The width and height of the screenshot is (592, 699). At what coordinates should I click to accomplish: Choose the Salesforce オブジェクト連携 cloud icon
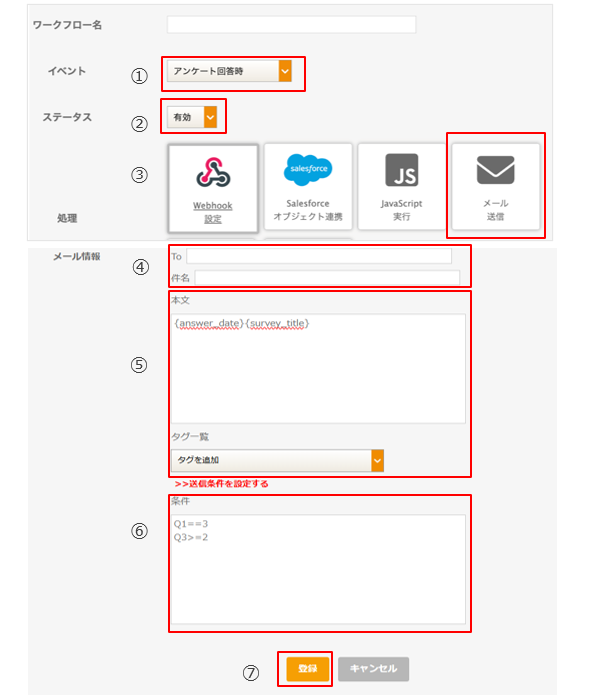pos(308,169)
